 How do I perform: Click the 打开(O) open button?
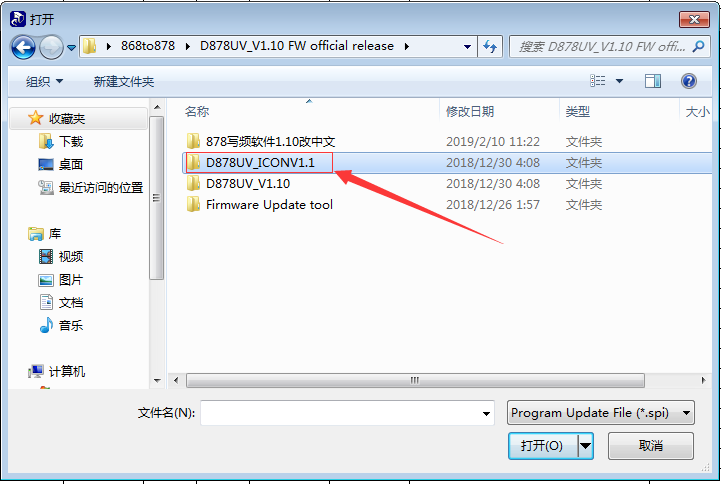point(543,445)
